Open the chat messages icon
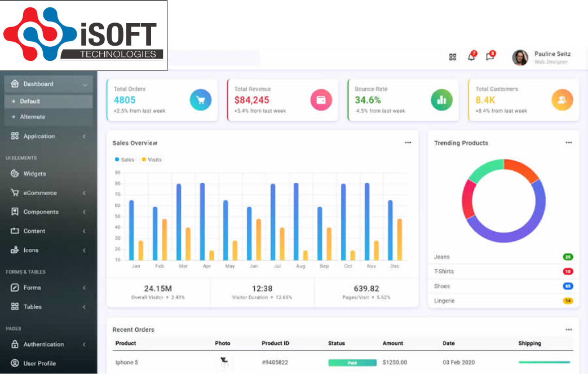The image size is (588, 374). click(x=490, y=57)
